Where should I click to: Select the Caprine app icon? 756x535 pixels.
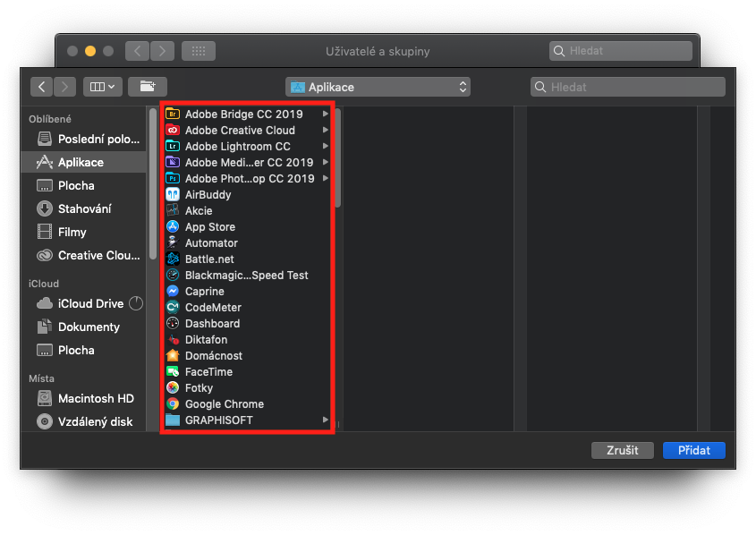point(173,291)
